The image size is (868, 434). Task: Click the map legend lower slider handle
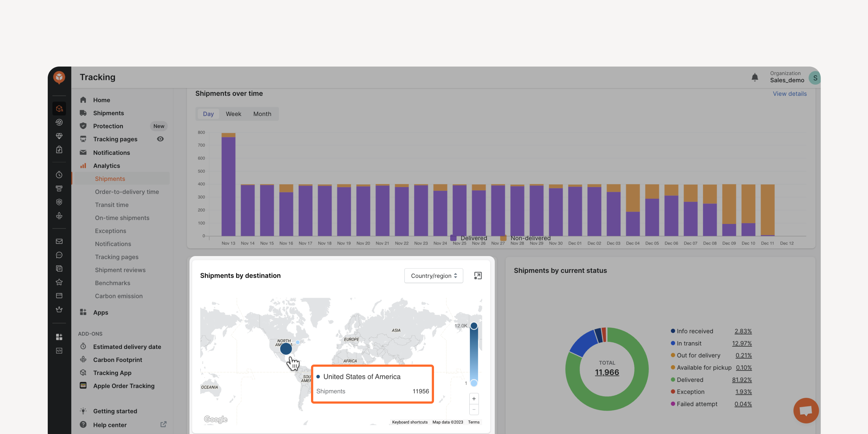(473, 383)
